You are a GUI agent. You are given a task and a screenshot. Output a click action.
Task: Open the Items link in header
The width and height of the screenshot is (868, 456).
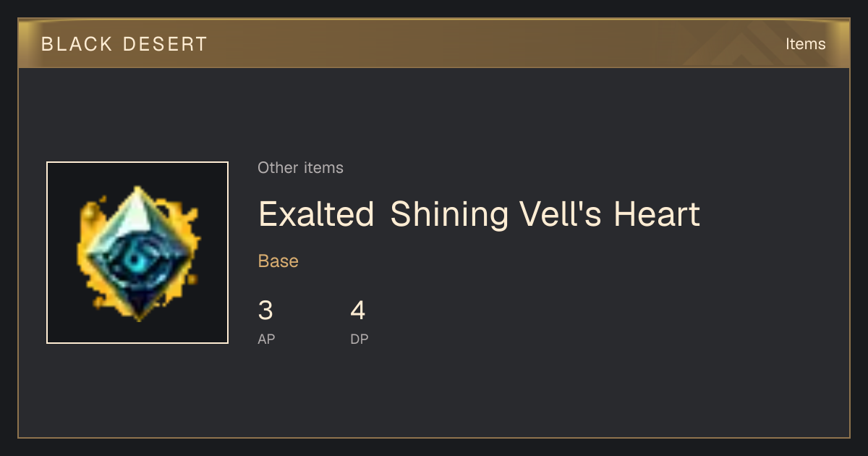pyautogui.click(x=805, y=43)
